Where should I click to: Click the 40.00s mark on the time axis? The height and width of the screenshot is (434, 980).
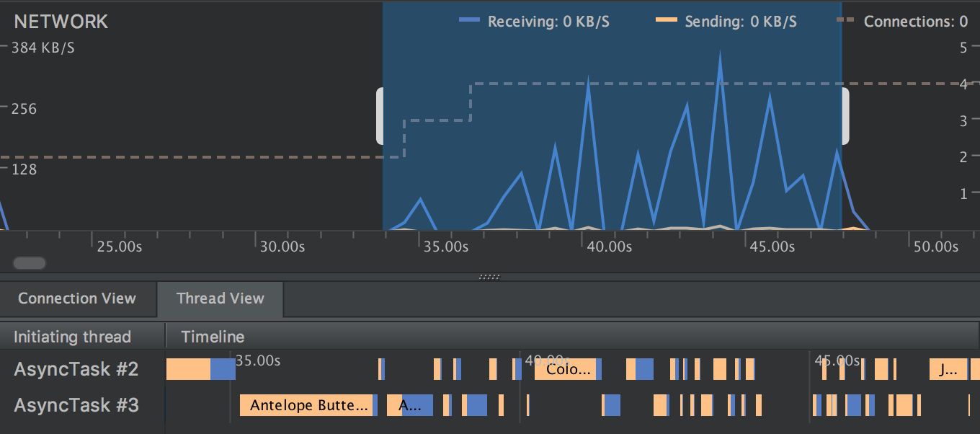610,247
